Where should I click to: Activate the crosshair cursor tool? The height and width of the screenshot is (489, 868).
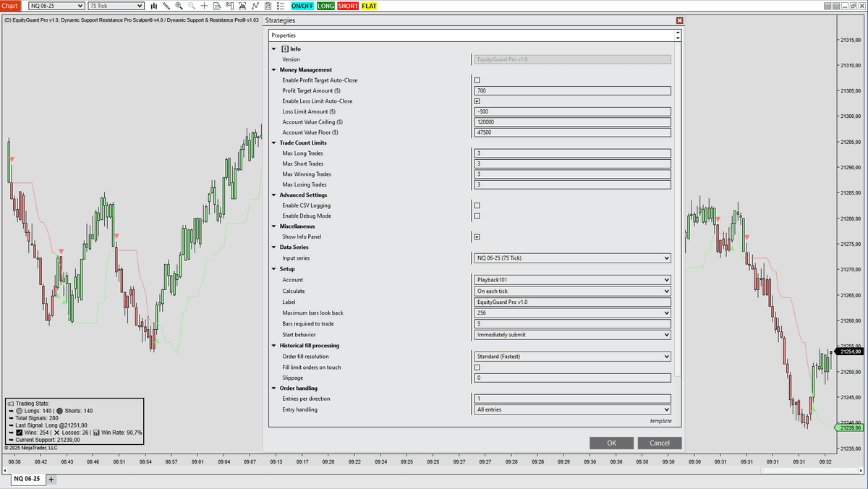[205, 6]
